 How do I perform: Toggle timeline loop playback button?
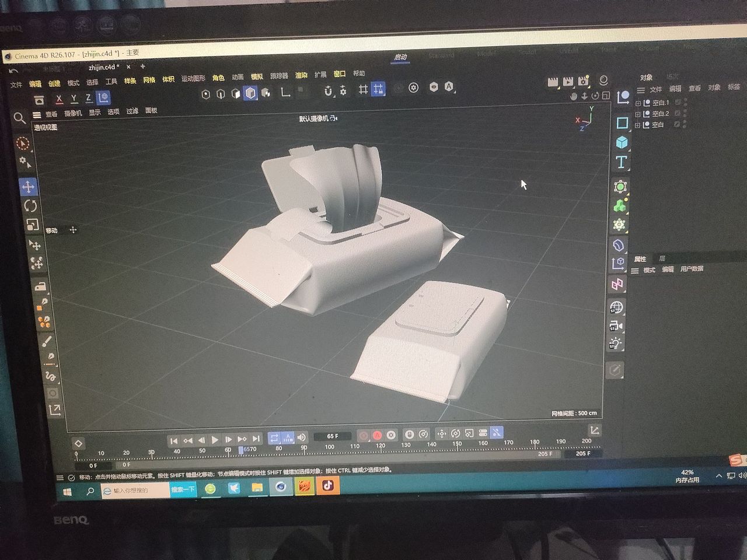[274, 437]
